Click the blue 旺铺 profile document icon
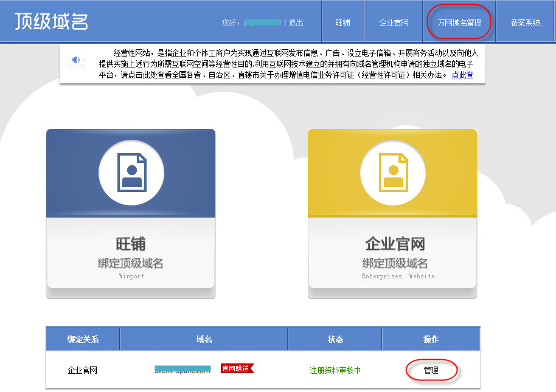Image resolution: width=556 pixels, height=392 pixels. 131,173
